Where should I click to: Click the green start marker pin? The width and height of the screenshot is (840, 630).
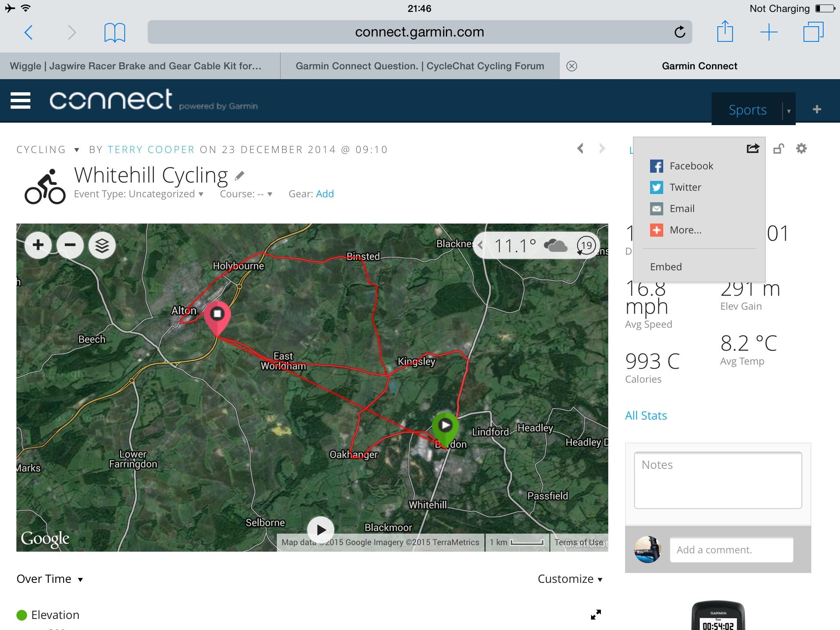(x=445, y=429)
